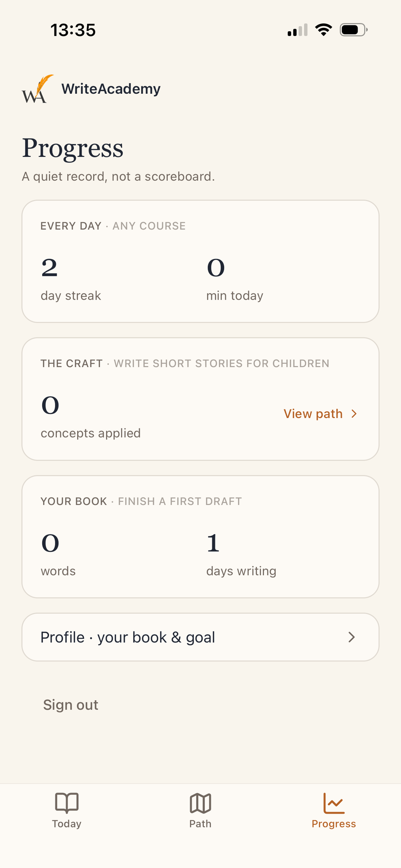Tap the min today value
401x868 pixels.
216,267
